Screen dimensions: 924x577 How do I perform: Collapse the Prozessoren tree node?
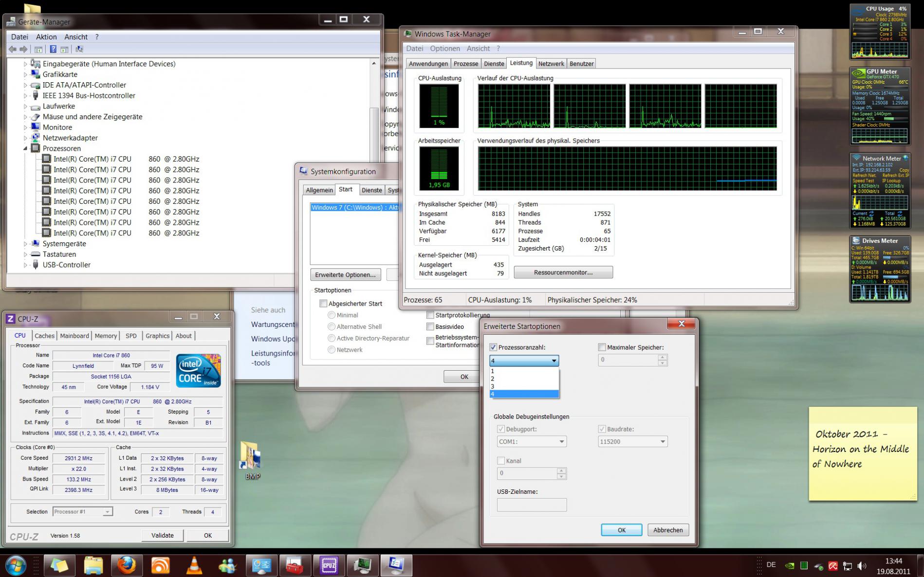coord(25,148)
